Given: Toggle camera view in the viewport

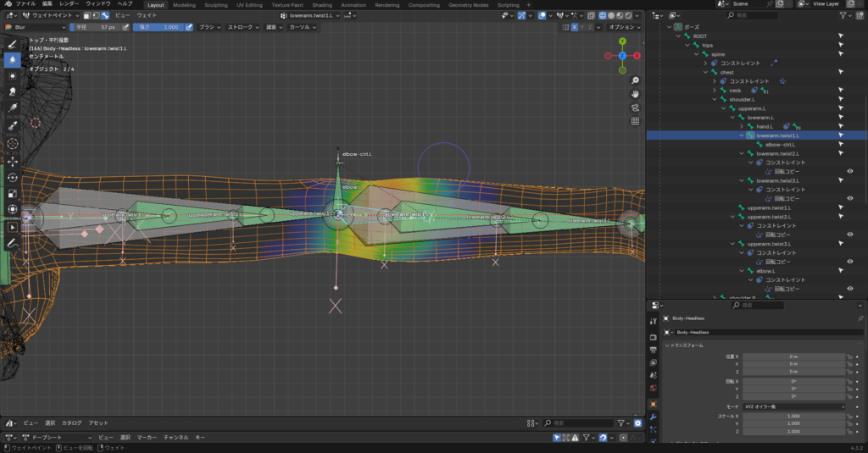Looking at the screenshot, I should point(635,108).
